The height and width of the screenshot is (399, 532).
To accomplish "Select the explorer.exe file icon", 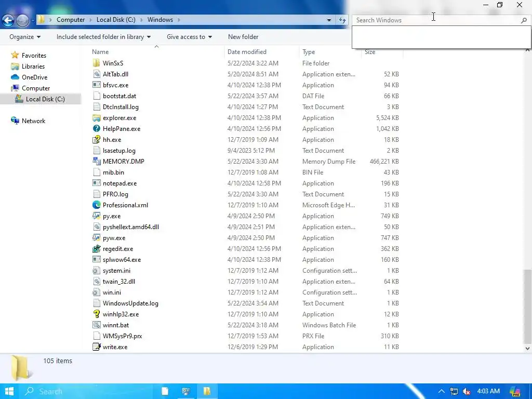I will [x=96, y=118].
